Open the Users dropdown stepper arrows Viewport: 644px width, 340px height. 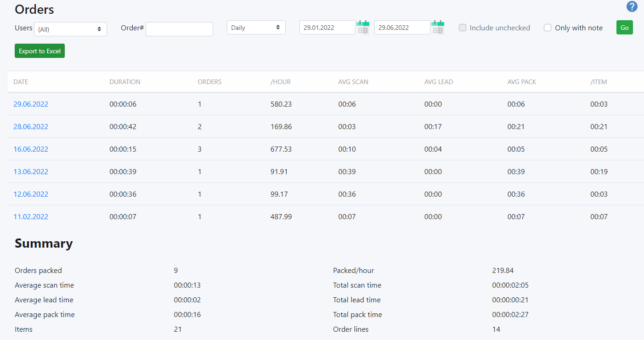100,28
